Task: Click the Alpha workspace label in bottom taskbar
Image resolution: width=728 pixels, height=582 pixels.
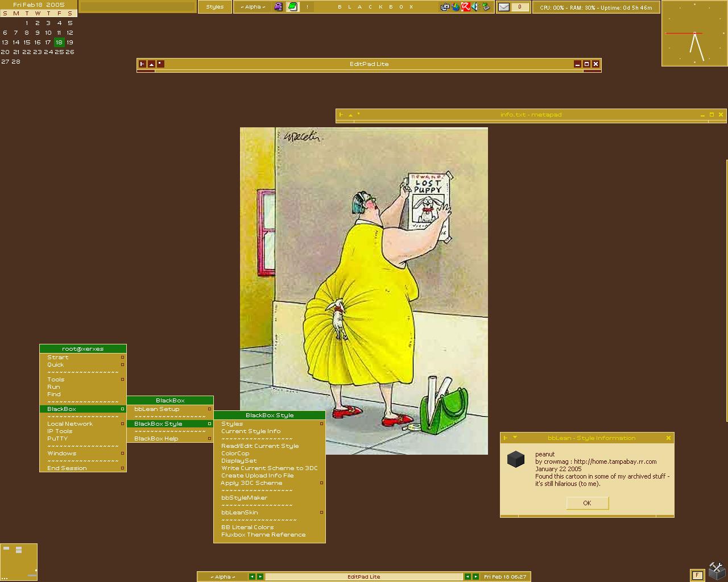Action: (x=223, y=576)
